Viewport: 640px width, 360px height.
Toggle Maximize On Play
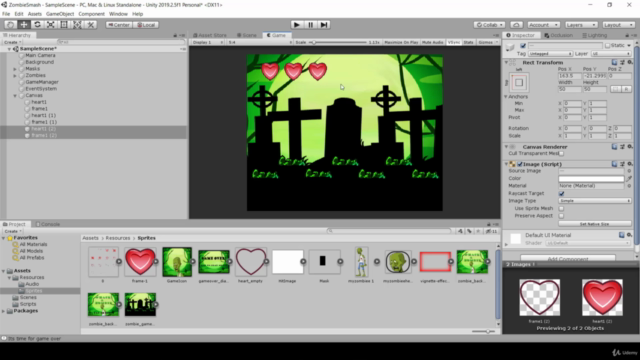click(x=401, y=42)
